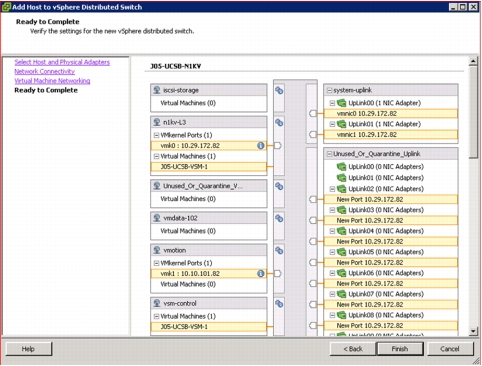This screenshot has width=482, height=366.
Task: Select vmk1 : 10.10.101.82 row
Action: 209,274
